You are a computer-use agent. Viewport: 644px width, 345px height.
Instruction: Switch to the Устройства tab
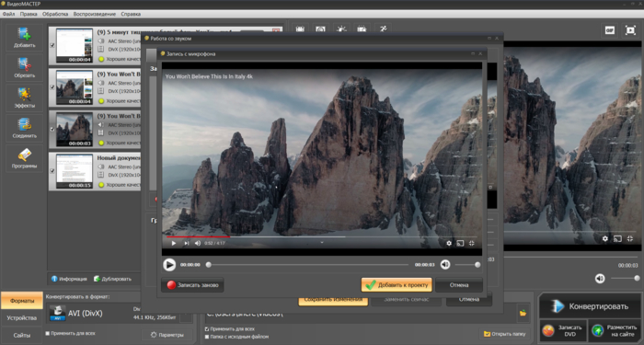point(22,318)
